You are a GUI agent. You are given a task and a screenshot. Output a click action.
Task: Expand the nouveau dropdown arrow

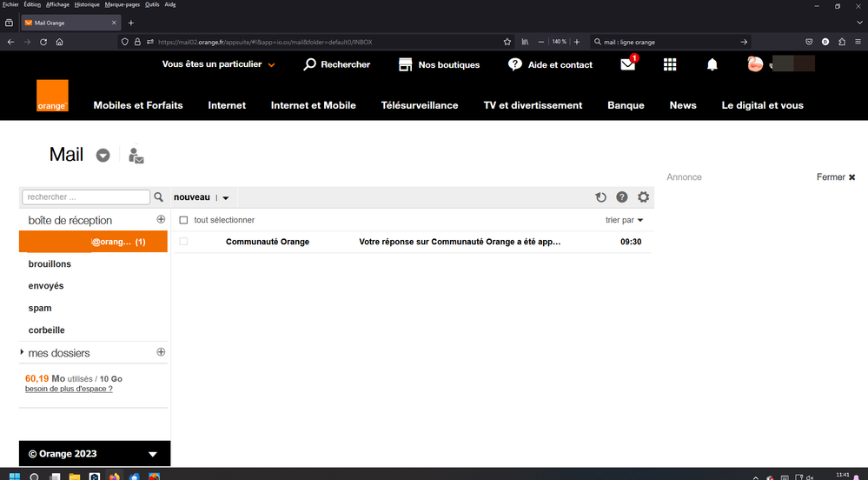226,198
